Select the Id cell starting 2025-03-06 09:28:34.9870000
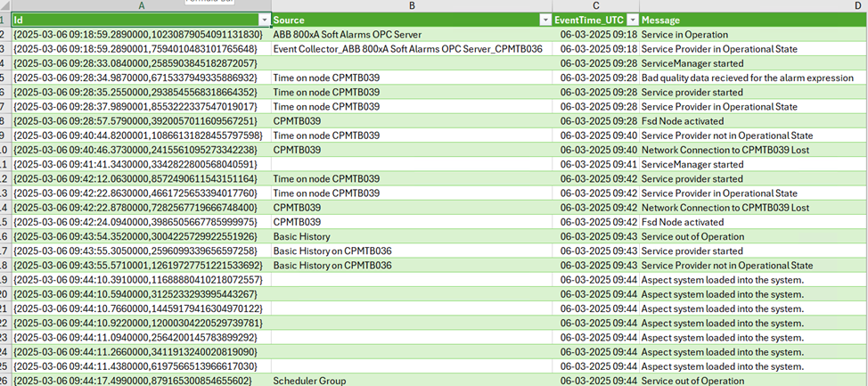 pyautogui.click(x=142, y=78)
